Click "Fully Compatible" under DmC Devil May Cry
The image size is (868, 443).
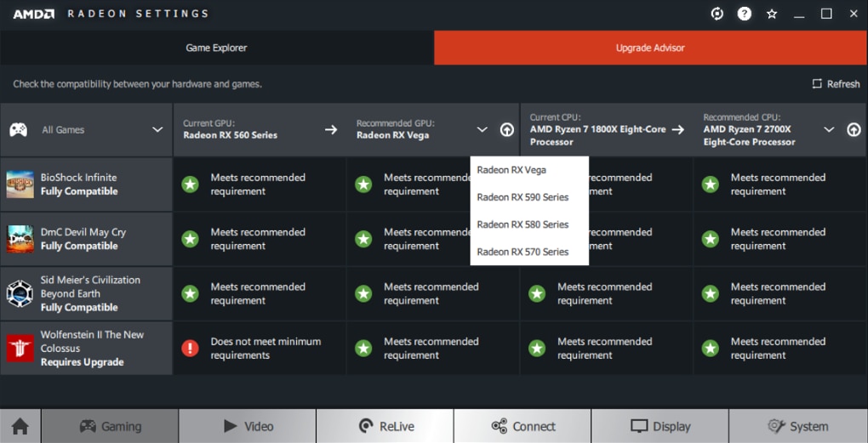coord(79,246)
